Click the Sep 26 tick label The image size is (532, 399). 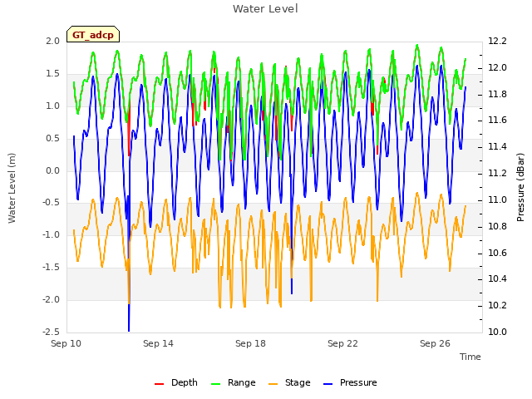point(435,343)
